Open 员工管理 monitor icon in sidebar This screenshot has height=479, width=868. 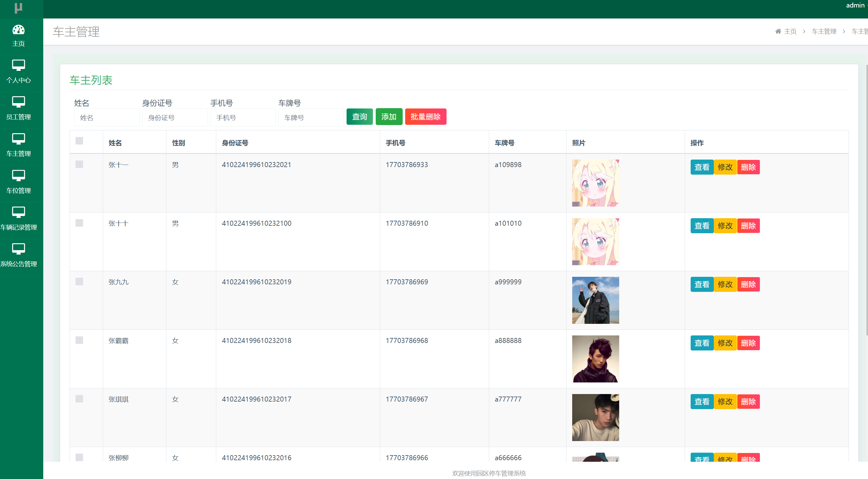(18, 102)
